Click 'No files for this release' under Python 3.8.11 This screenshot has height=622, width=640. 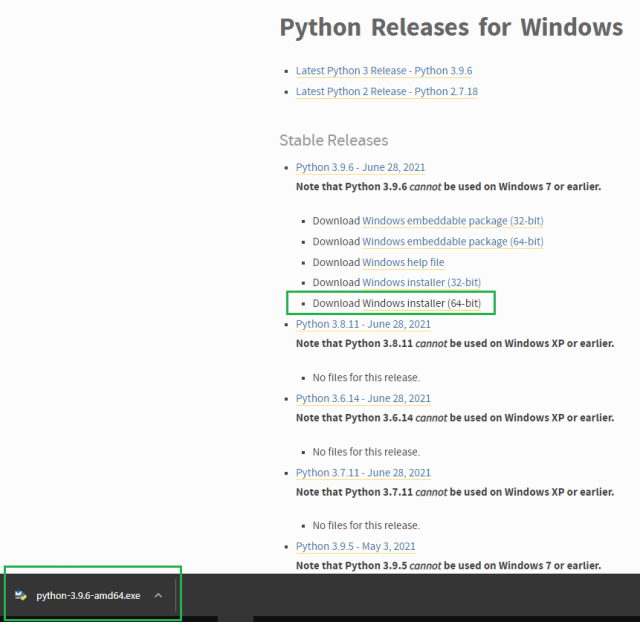366,377
